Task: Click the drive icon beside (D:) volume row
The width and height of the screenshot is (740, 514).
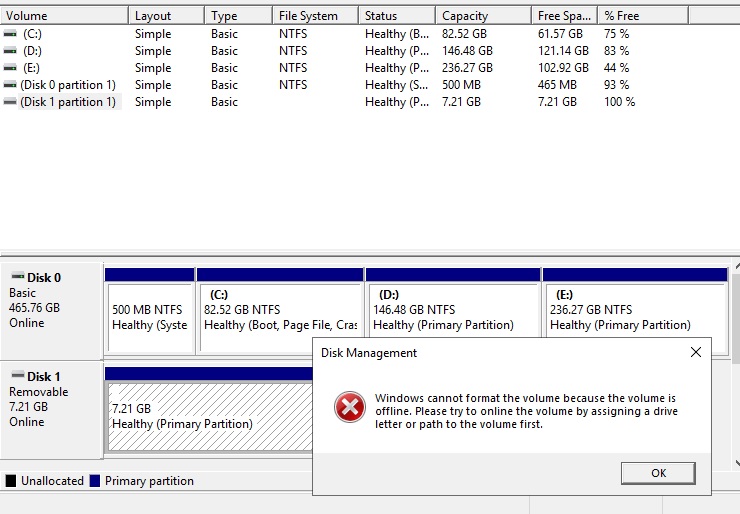Action: point(10,51)
